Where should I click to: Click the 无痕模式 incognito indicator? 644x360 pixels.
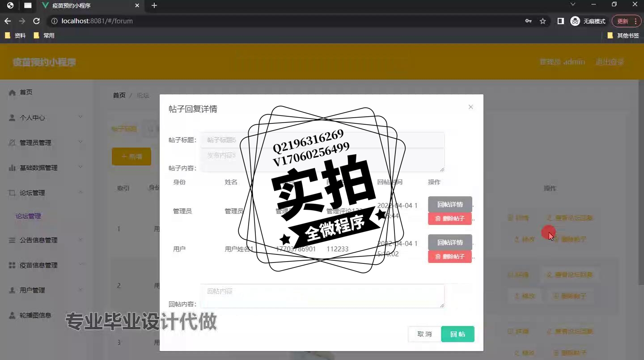click(588, 21)
